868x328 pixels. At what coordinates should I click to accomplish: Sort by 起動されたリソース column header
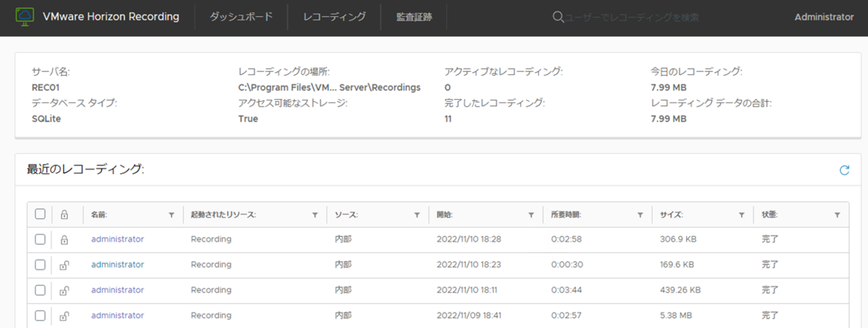[x=224, y=215]
